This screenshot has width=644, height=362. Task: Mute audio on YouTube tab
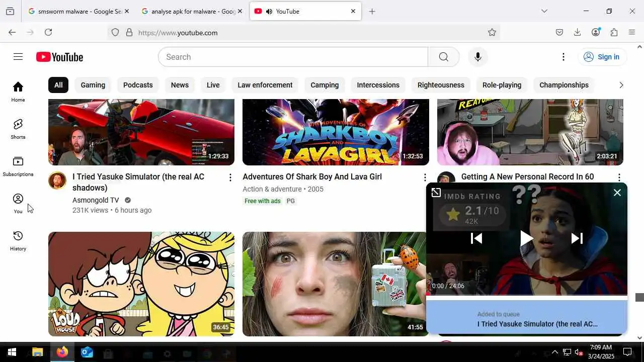(269, 11)
